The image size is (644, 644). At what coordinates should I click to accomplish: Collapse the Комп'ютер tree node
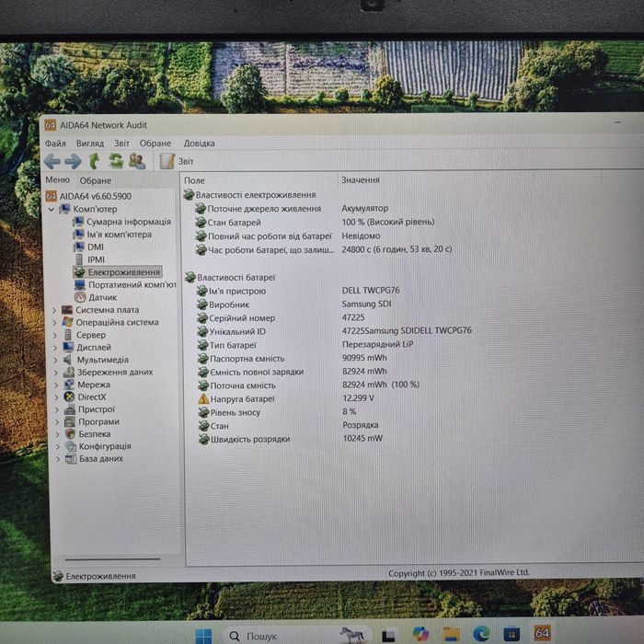click(x=52, y=210)
